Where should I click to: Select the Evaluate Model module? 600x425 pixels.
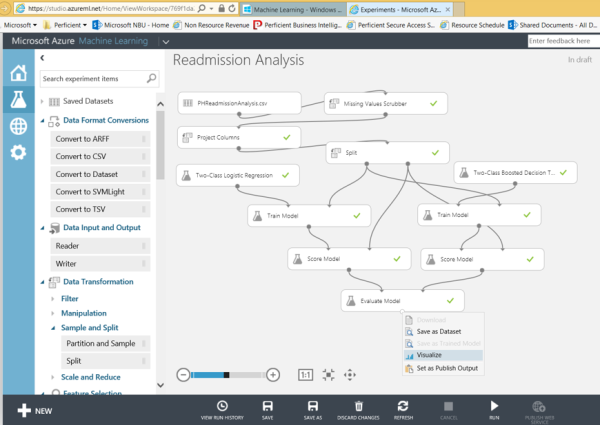click(x=403, y=301)
